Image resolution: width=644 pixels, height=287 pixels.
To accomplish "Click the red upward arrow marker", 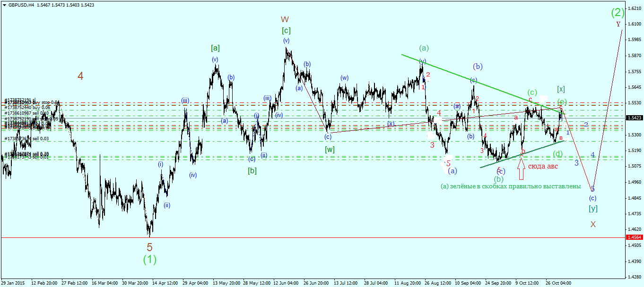I will [x=522, y=169].
